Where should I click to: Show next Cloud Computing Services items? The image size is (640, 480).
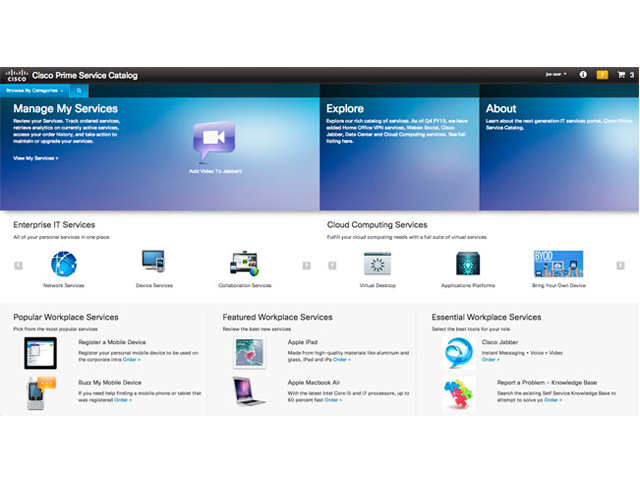click(x=620, y=266)
